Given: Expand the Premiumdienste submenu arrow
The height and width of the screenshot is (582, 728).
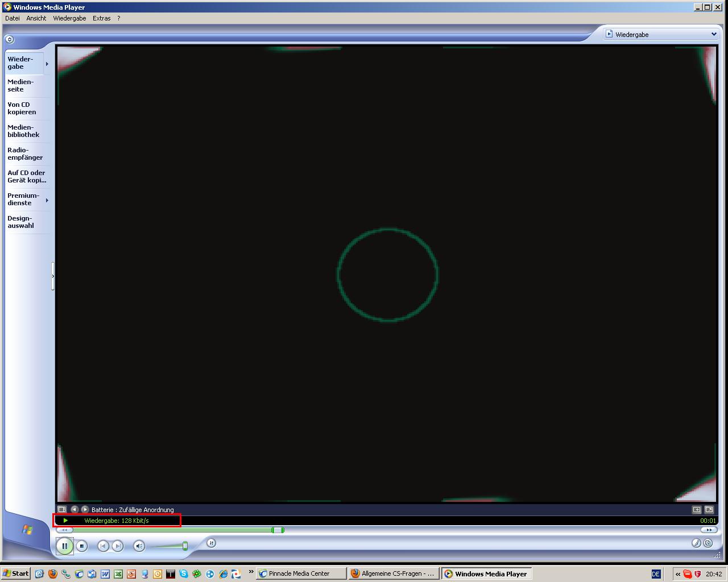Looking at the screenshot, I should click(x=47, y=200).
